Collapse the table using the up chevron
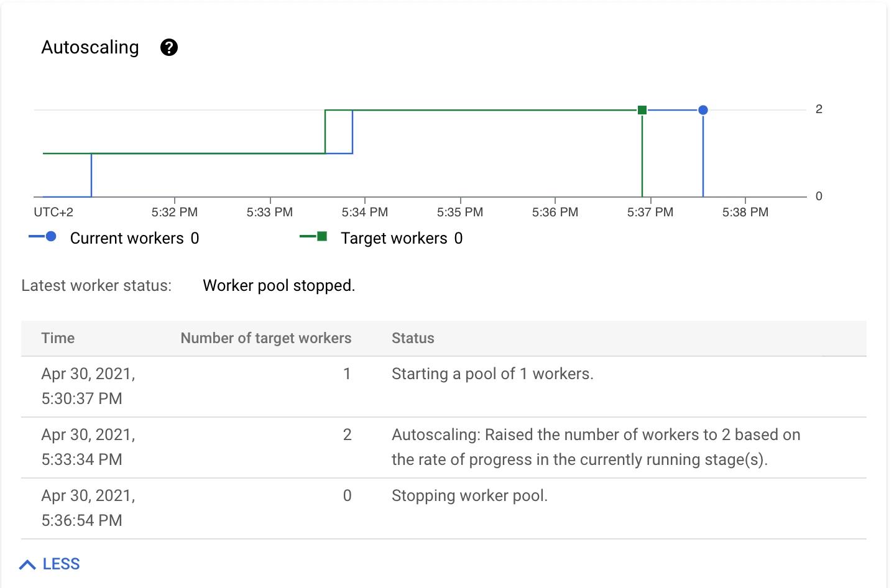This screenshot has width=894, height=588. (x=27, y=564)
